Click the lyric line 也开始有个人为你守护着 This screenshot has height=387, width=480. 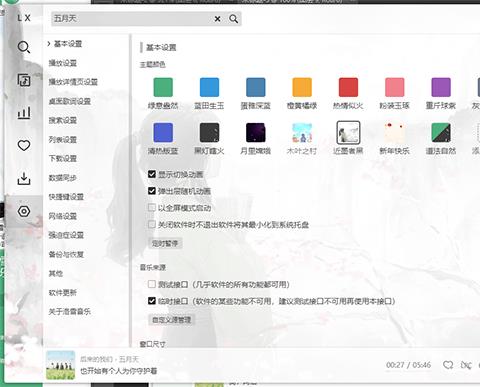119,371
